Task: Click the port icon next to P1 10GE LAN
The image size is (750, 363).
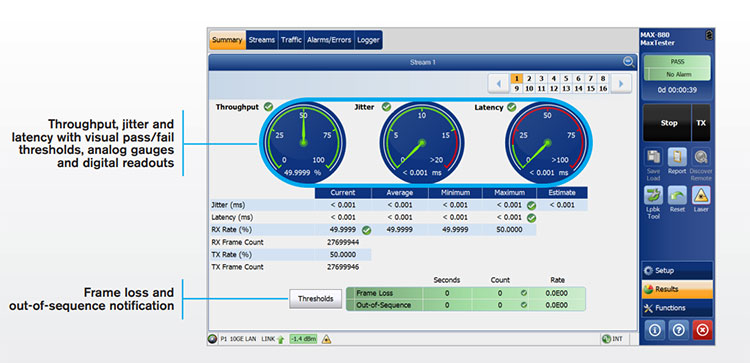Action: 213,339
